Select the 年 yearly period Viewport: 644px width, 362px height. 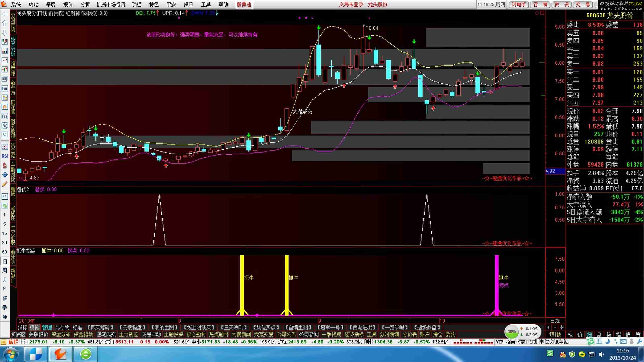point(4,317)
